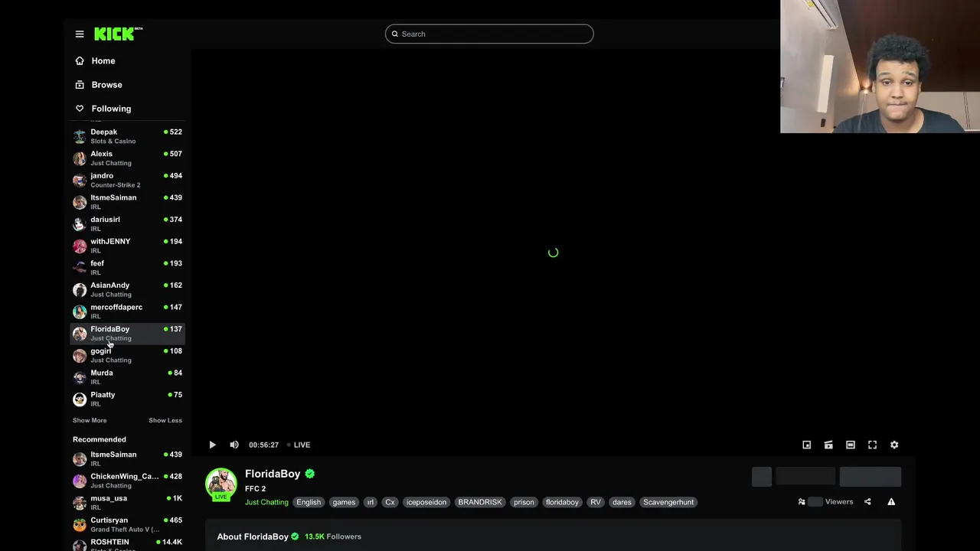Viewport: 980px width, 551px height.
Task: Click the Just Chatting category link under FFC 2
Action: click(266, 502)
